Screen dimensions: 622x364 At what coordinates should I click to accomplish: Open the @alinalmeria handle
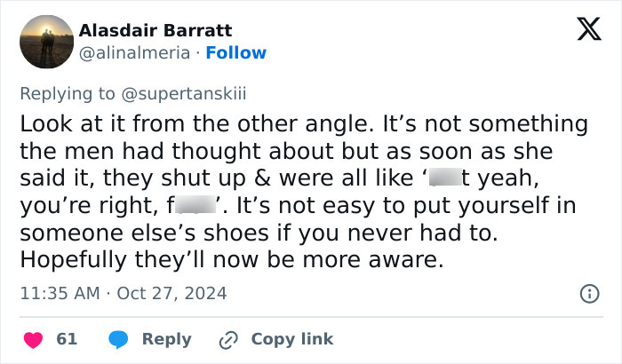coord(134,53)
